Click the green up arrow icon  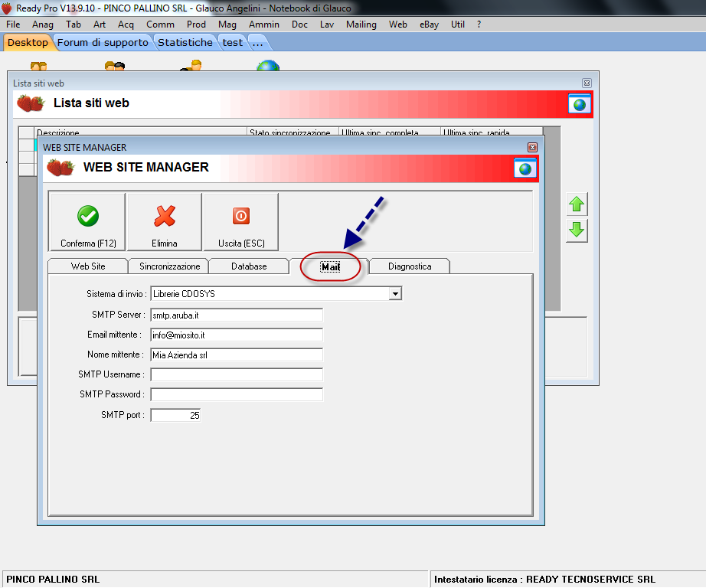(577, 205)
